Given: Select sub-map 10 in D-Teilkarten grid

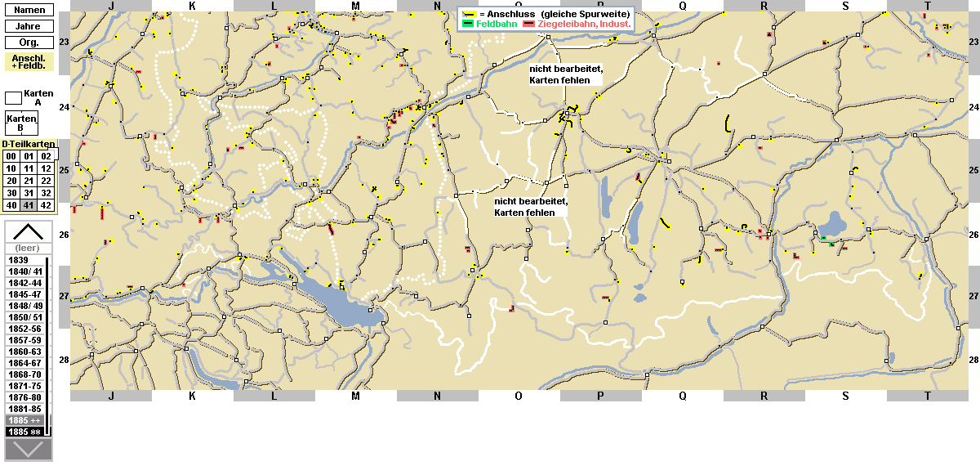Looking at the screenshot, I should point(11,168).
